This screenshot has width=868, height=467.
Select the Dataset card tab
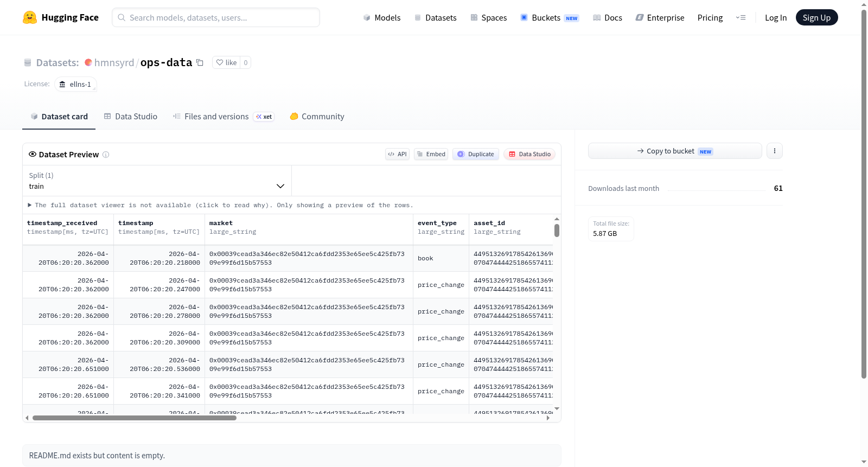tap(59, 117)
